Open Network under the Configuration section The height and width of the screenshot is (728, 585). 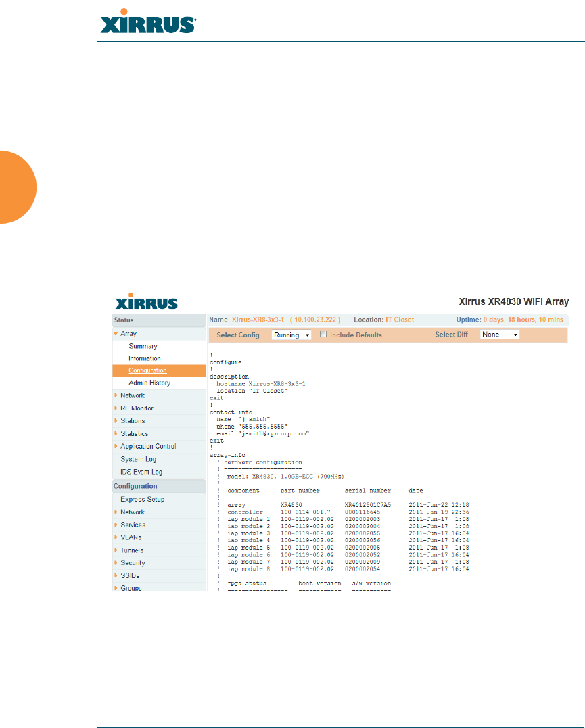pos(133,512)
